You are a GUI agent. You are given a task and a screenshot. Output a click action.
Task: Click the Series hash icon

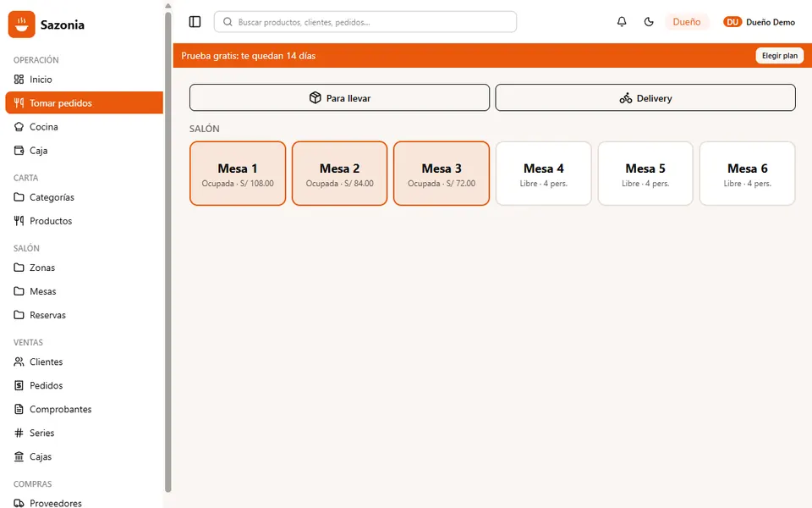click(19, 433)
